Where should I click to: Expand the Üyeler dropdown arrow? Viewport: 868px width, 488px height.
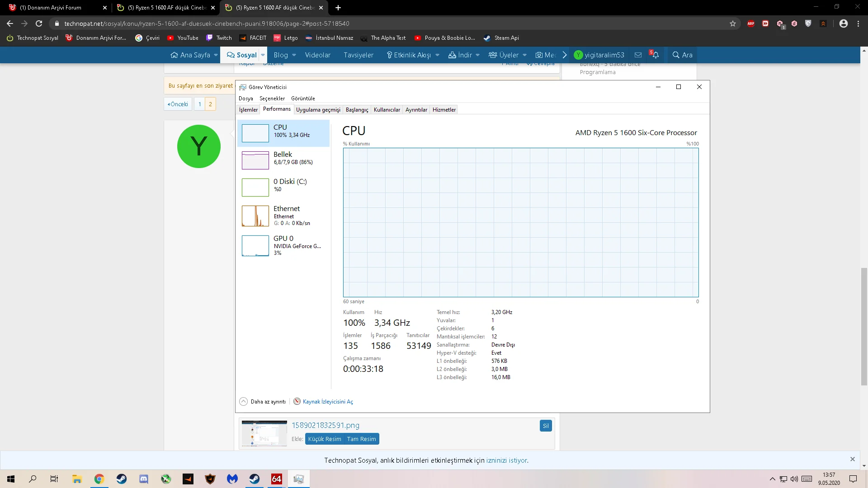pos(524,55)
